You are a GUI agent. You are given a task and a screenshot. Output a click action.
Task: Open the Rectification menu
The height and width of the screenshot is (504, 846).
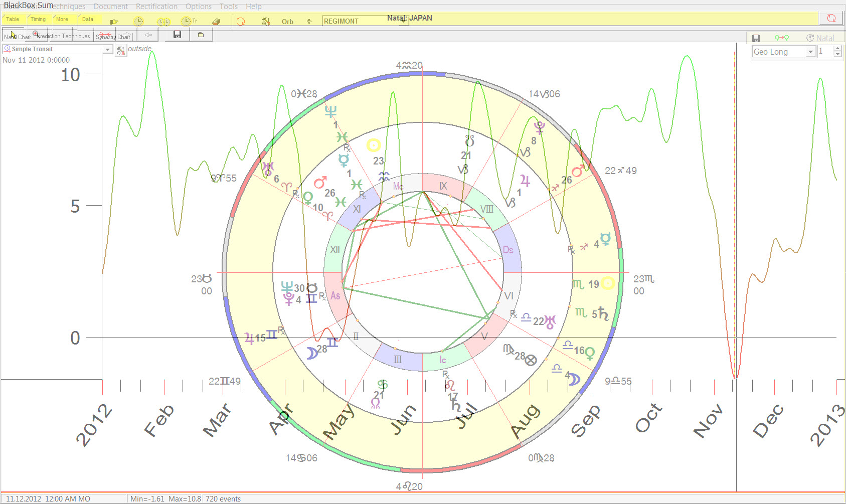156,7
